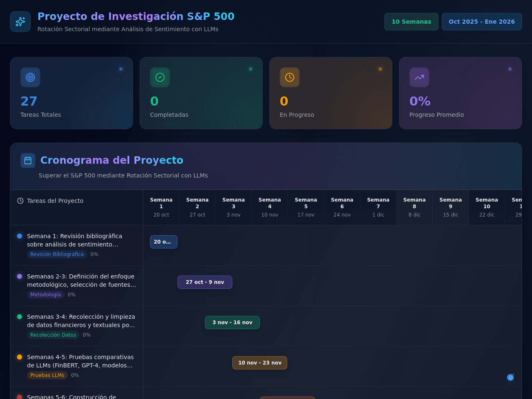Select the 10 nov - 23 nov Gantt bar
This screenshot has width=532, height=399.
[x=260, y=363]
